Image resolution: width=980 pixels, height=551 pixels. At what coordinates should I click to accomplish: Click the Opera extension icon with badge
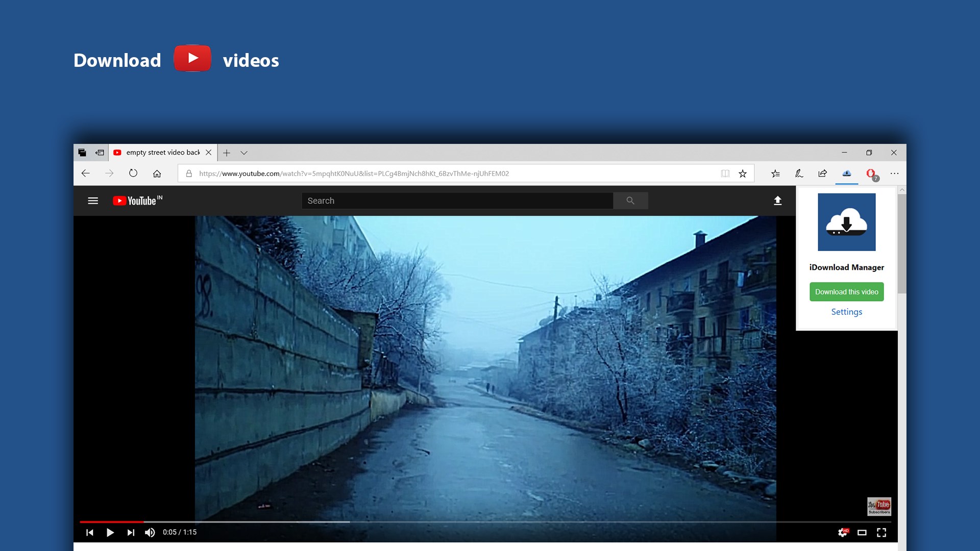point(871,174)
